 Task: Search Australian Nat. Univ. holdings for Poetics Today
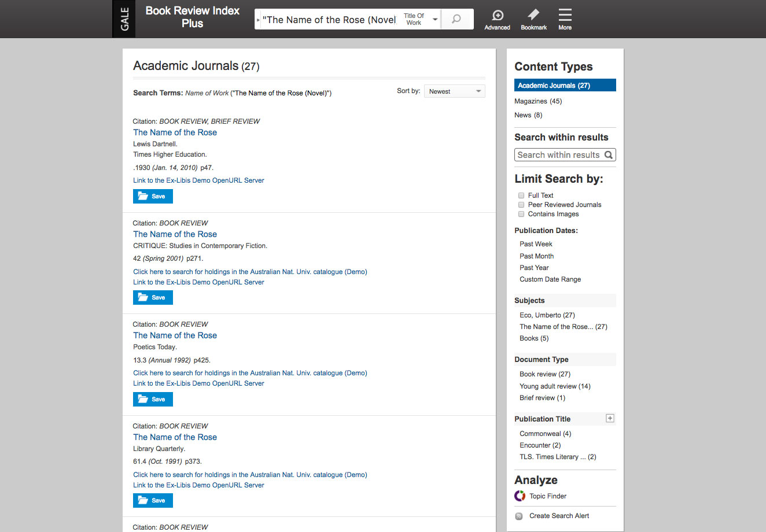point(250,373)
